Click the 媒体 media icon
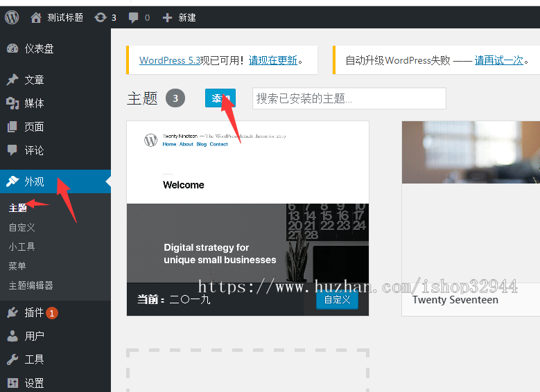 click(x=12, y=103)
